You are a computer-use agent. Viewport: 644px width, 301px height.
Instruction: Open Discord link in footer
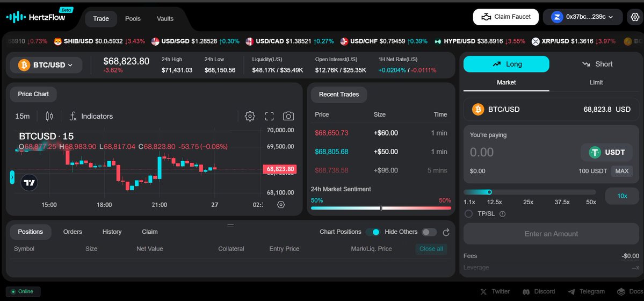[x=538, y=291]
